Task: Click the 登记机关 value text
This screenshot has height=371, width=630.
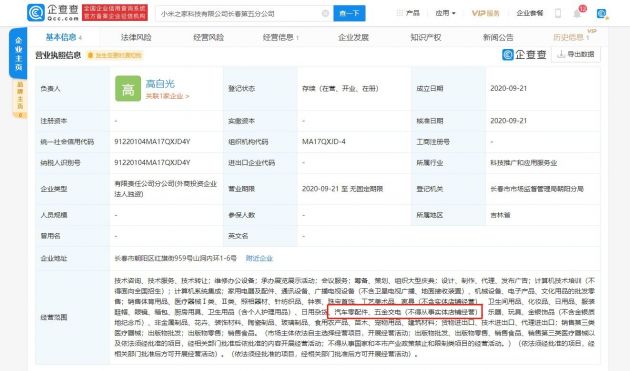Action: (537, 189)
